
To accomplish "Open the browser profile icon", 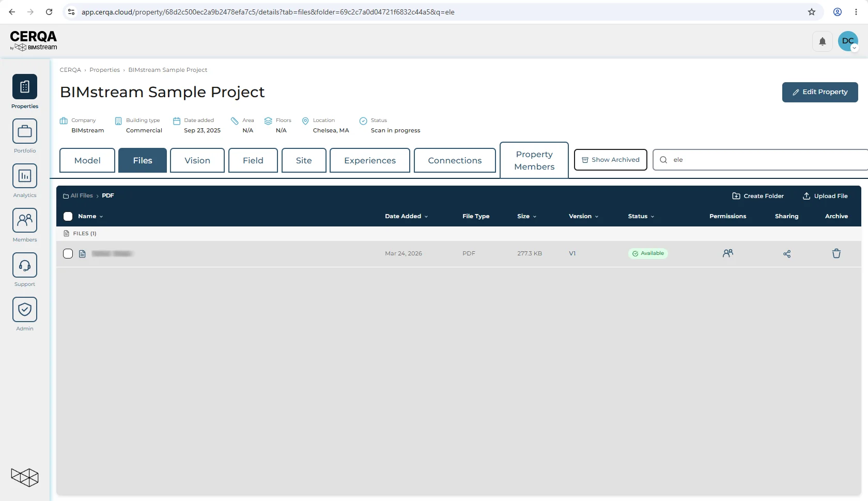I will [x=838, y=12].
